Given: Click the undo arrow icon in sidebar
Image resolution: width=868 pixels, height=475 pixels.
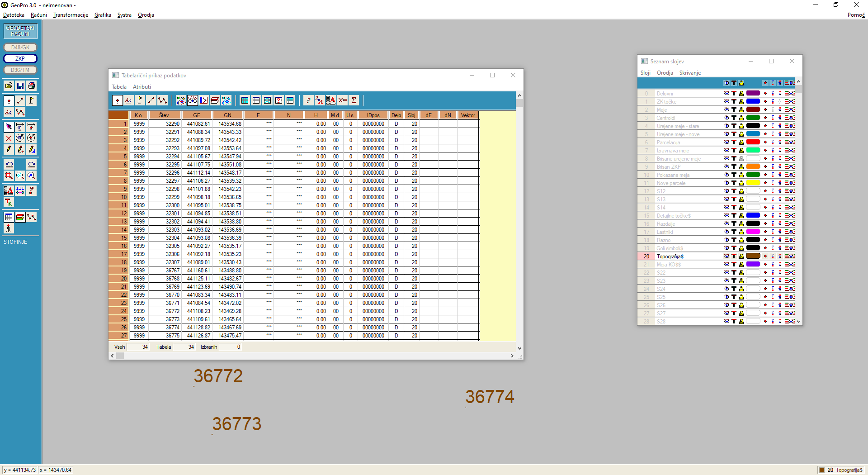Looking at the screenshot, I should (x=9, y=164).
